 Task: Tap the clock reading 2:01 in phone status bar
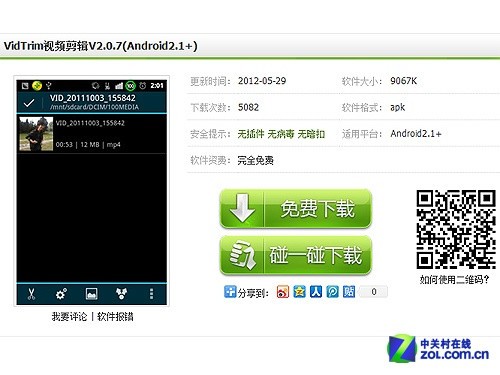click(x=157, y=86)
